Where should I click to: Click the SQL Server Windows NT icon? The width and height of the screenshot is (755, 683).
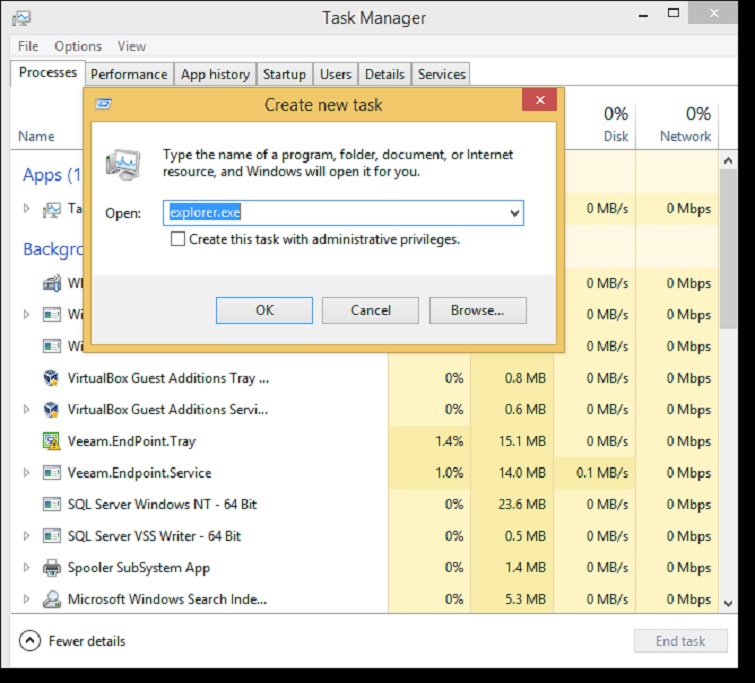tap(52, 504)
